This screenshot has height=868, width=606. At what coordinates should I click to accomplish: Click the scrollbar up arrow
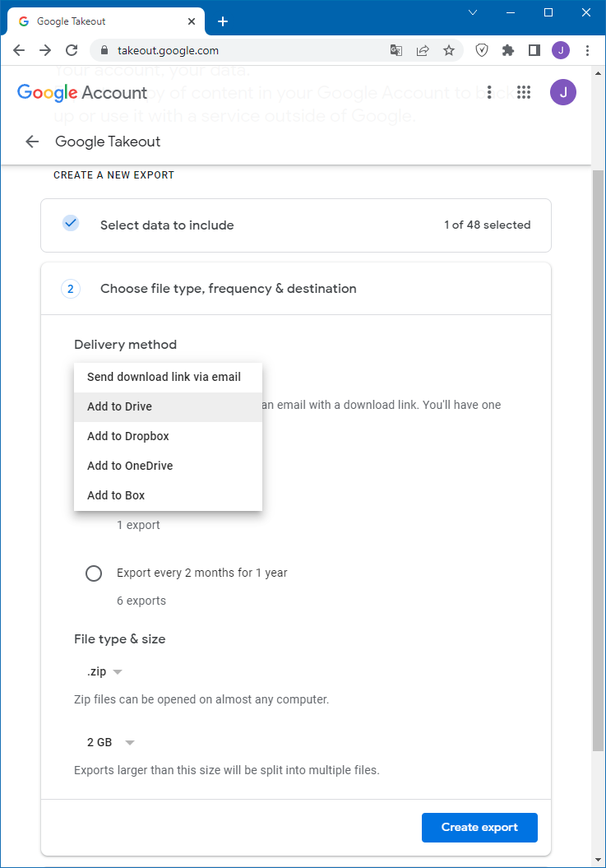[x=598, y=73]
